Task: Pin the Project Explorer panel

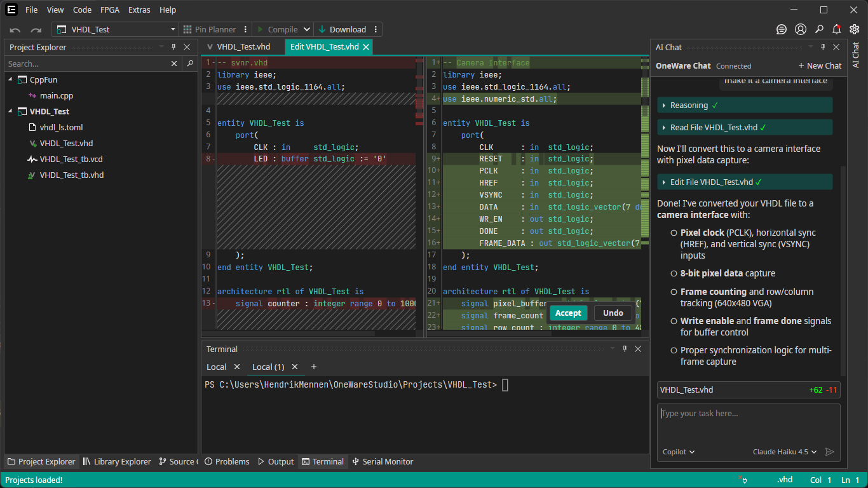Action: (x=173, y=47)
